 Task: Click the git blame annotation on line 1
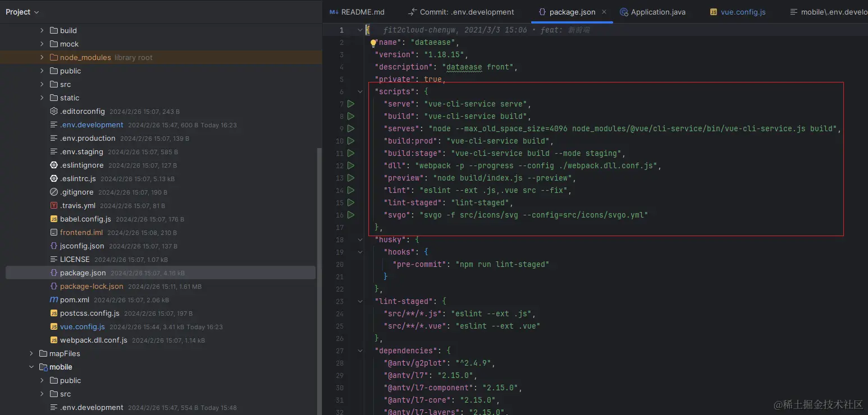click(486, 30)
